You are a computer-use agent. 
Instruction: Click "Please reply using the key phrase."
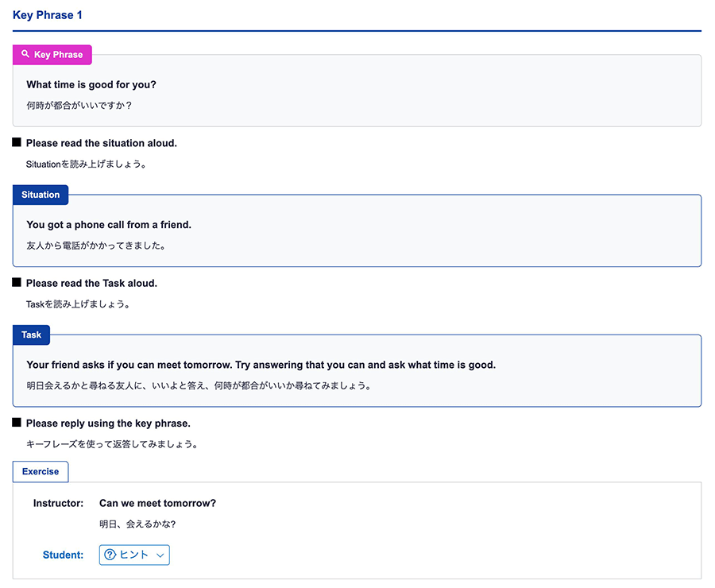click(x=108, y=423)
